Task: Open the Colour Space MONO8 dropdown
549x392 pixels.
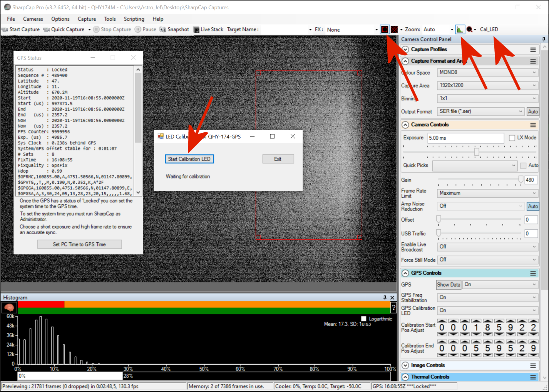Action: (487, 72)
